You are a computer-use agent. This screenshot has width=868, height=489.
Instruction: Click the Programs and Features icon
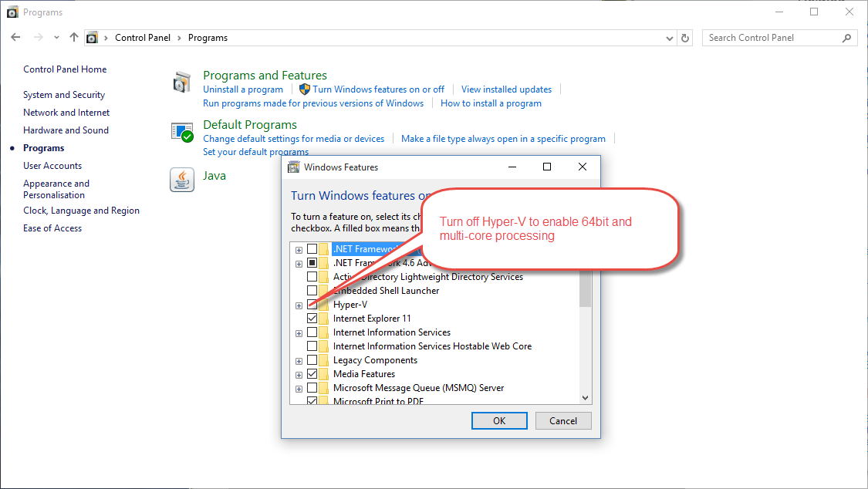tap(181, 83)
